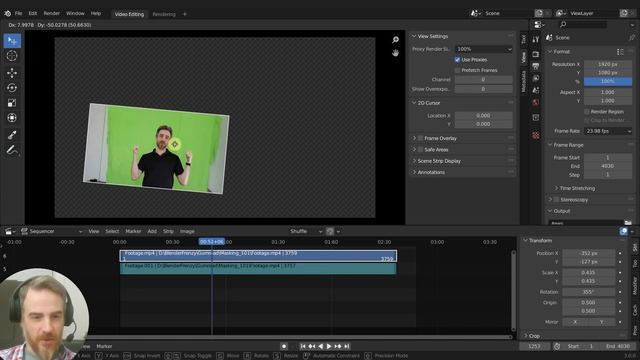Open the Shuffle overlap mode dropdown
Screen dimensions: 640x360
[x=305, y=231]
